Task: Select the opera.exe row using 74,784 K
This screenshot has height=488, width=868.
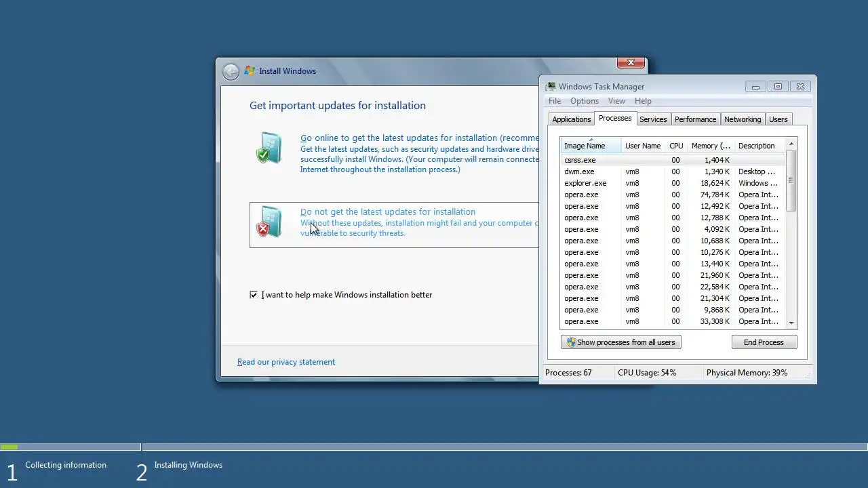Action: [x=673, y=195]
